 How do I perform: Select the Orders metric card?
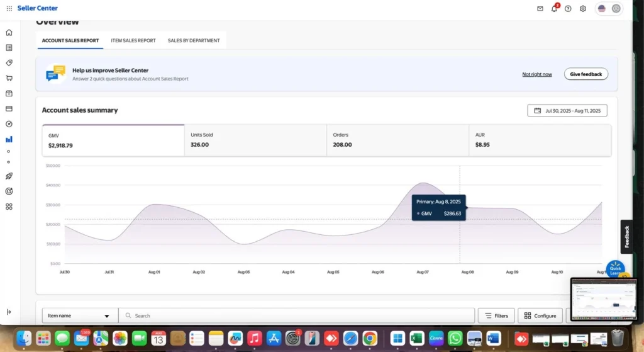click(x=397, y=140)
